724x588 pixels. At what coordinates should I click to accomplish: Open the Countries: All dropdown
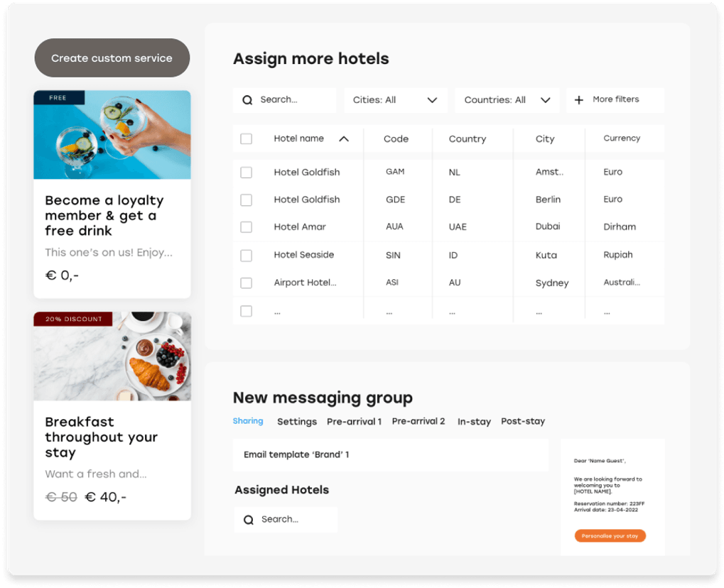[507, 100]
